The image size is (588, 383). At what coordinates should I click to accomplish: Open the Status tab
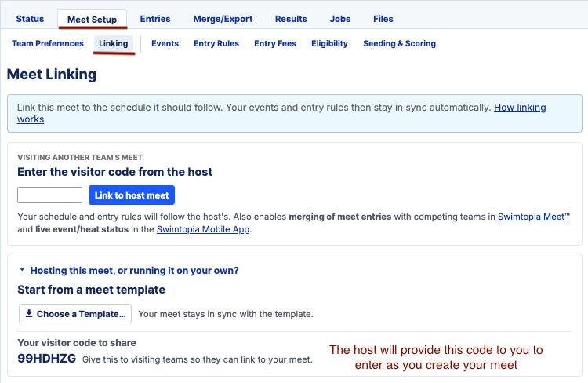click(x=30, y=19)
